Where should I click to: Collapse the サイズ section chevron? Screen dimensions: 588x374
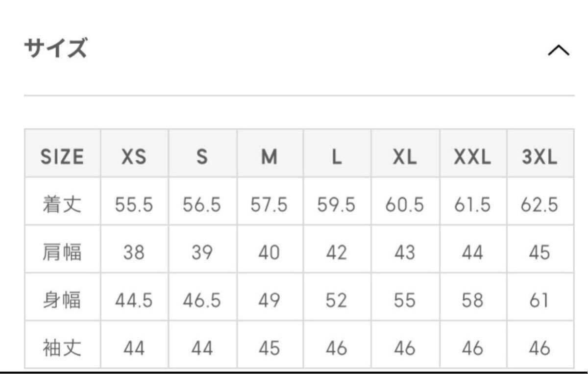pyautogui.click(x=558, y=50)
